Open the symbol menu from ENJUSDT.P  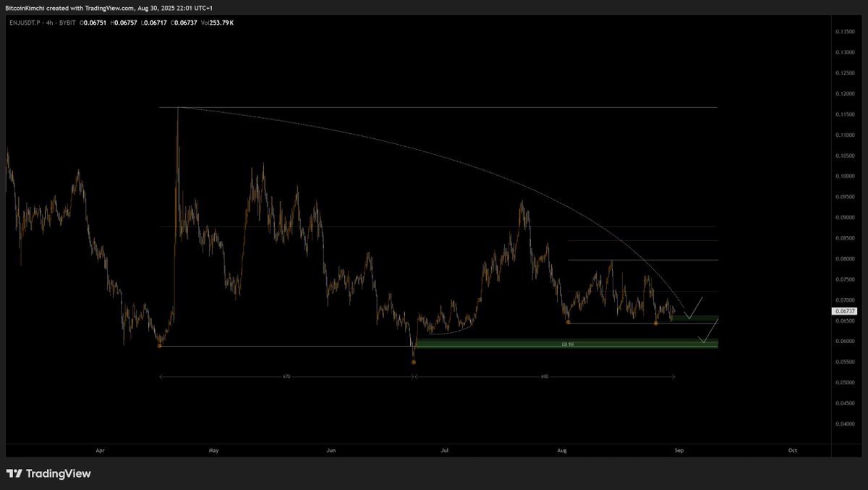point(25,22)
